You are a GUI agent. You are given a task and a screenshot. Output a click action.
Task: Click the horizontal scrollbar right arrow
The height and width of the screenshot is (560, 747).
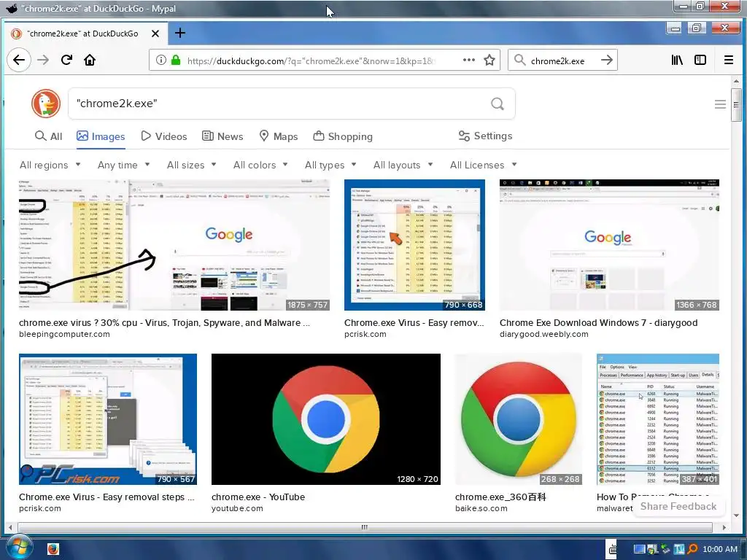point(724,527)
